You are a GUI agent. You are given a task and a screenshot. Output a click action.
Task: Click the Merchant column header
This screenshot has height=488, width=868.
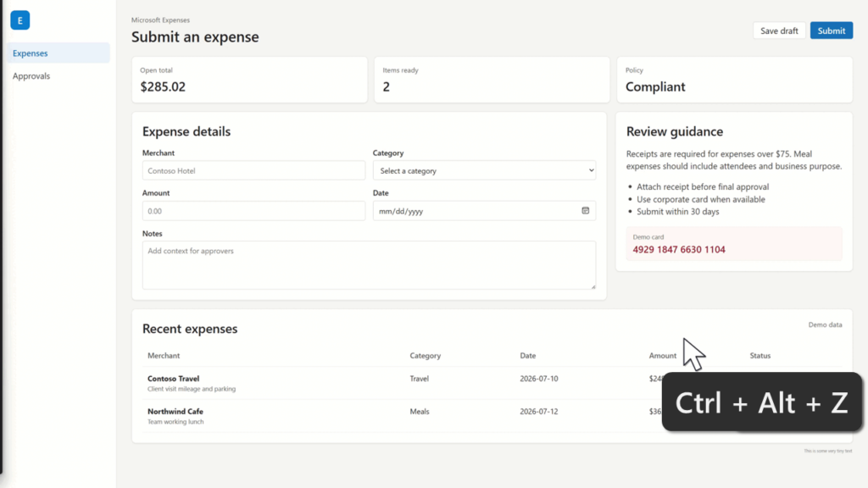click(x=164, y=355)
